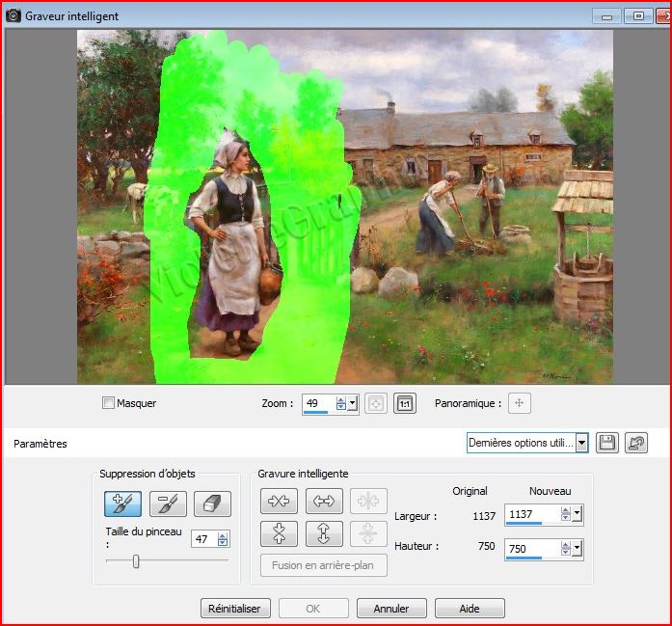Screen dimensions: 672x626
Task: Save preset with the floppy disk icon
Action: (x=606, y=443)
